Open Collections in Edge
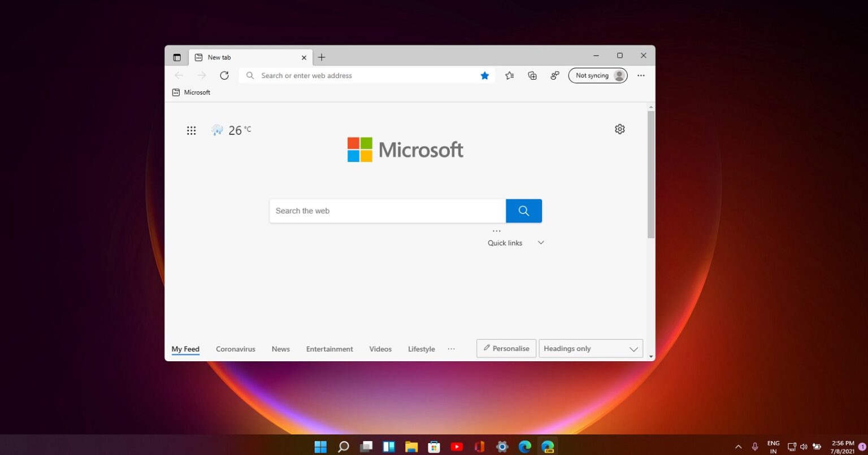Viewport: 868px width, 455px height. click(532, 75)
